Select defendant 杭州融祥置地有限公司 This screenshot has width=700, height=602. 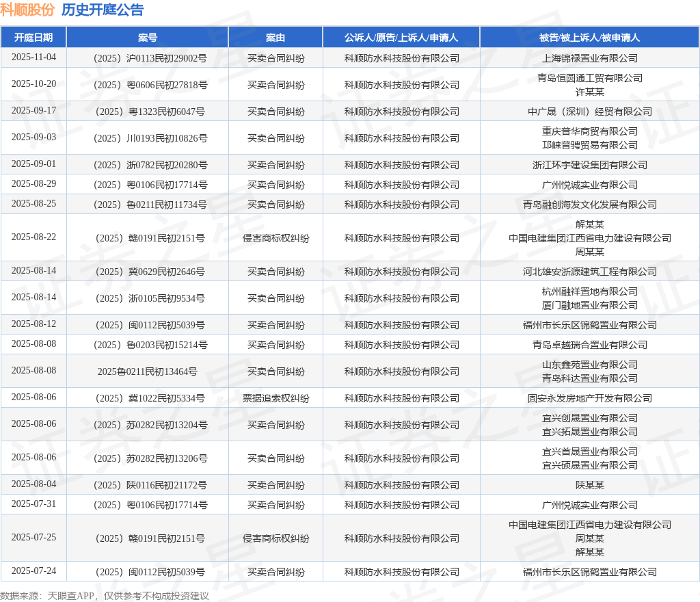click(x=590, y=291)
